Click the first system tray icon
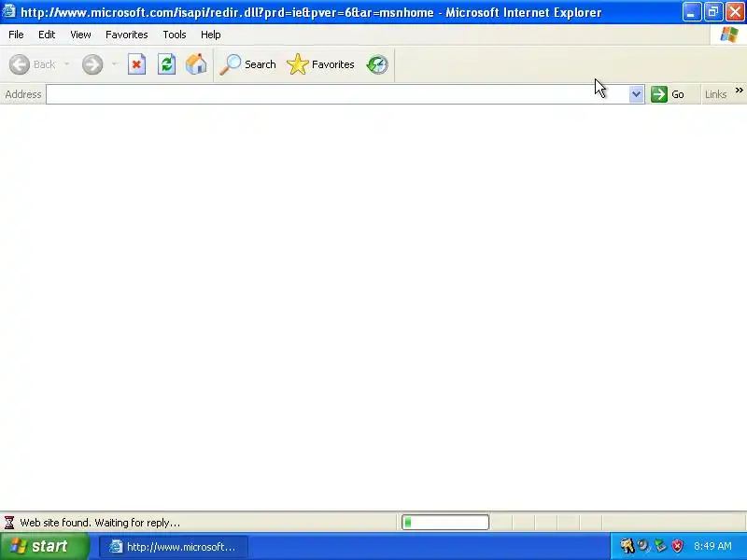 point(627,546)
